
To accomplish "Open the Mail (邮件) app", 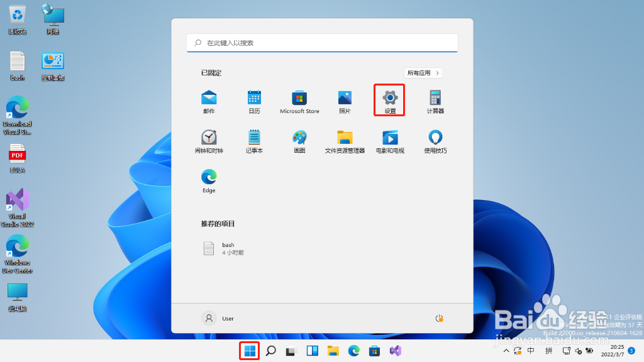I will click(x=209, y=102).
